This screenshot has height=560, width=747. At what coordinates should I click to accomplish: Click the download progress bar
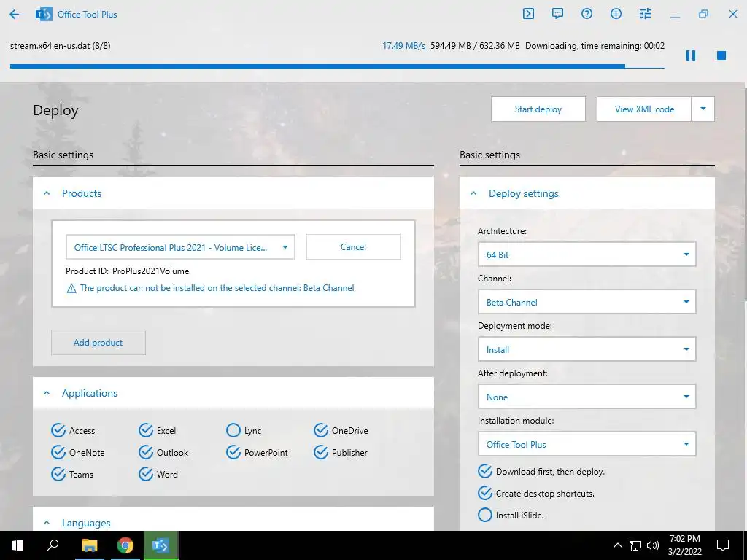click(x=337, y=66)
